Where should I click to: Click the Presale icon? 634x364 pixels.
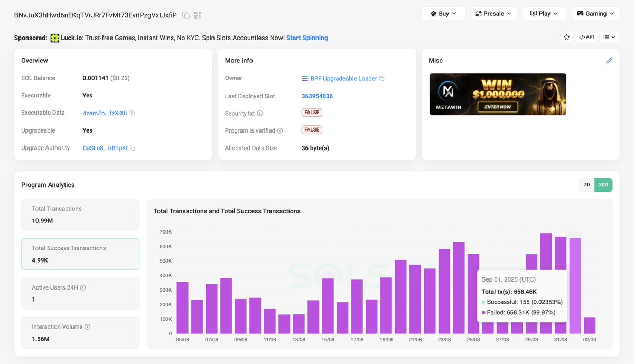pyautogui.click(x=479, y=14)
